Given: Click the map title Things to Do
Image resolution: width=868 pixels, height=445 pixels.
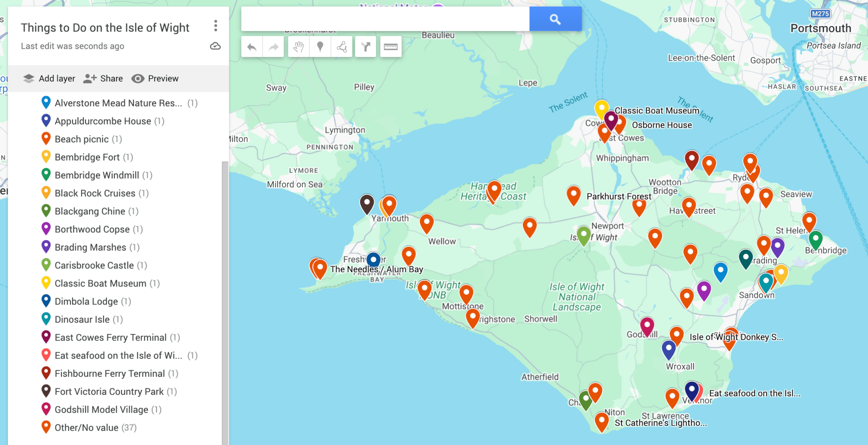Looking at the screenshot, I should (x=105, y=28).
